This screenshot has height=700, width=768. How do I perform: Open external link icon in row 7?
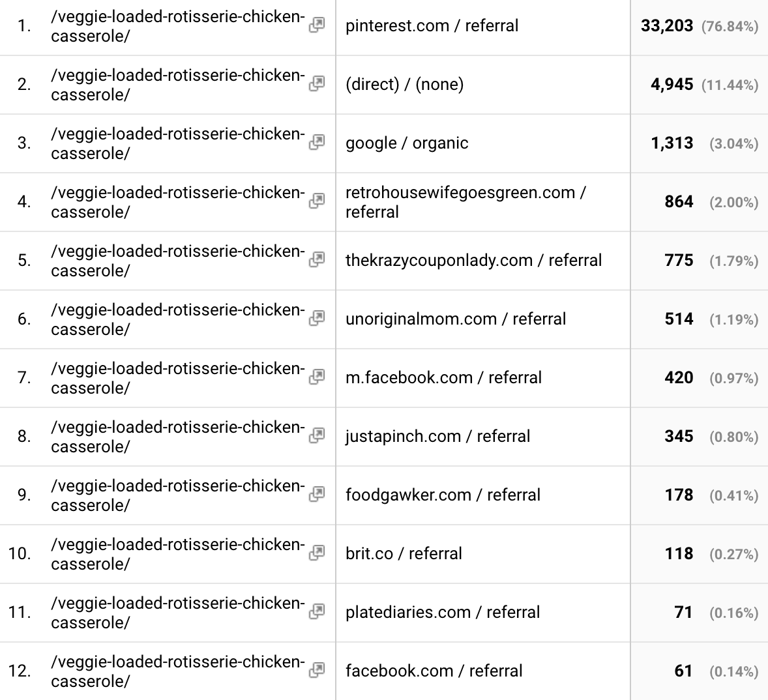pos(317,377)
